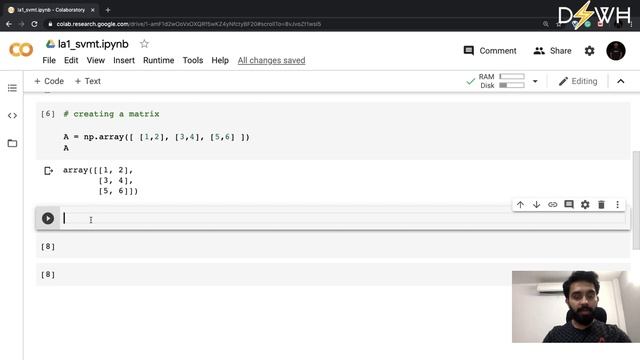Open the Help menu
Viewport: 640px width, 360px height.
pos(220,60)
